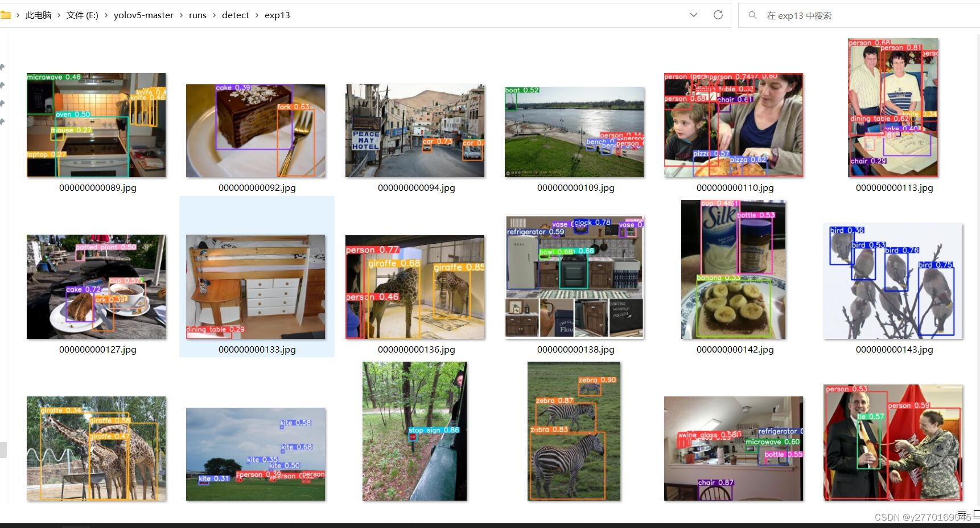
Task: Select thumbnail of 000000000109.jpg
Action: (x=574, y=132)
